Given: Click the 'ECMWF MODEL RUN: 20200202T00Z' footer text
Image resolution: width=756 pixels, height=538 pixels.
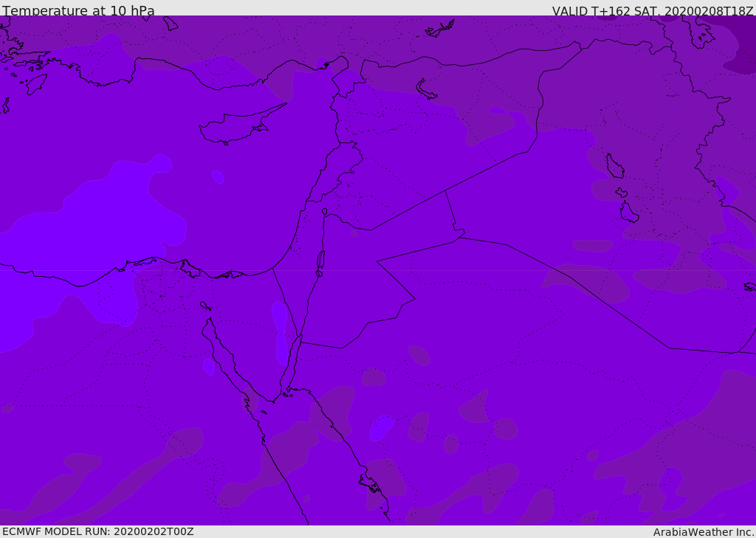Looking at the screenshot, I should [98, 532].
